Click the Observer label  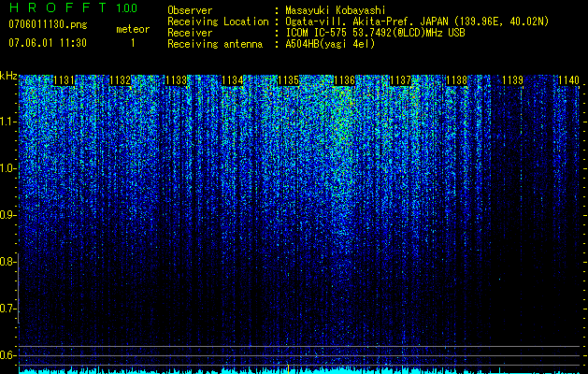[190, 10]
